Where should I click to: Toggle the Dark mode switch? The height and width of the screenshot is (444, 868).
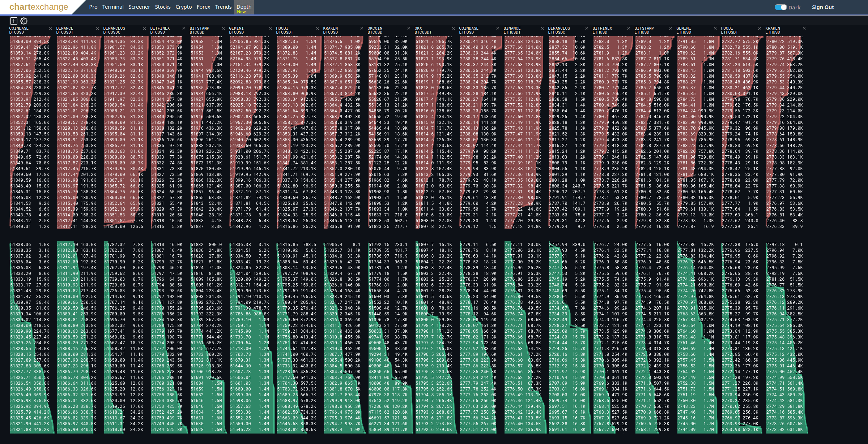click(780, 7)
